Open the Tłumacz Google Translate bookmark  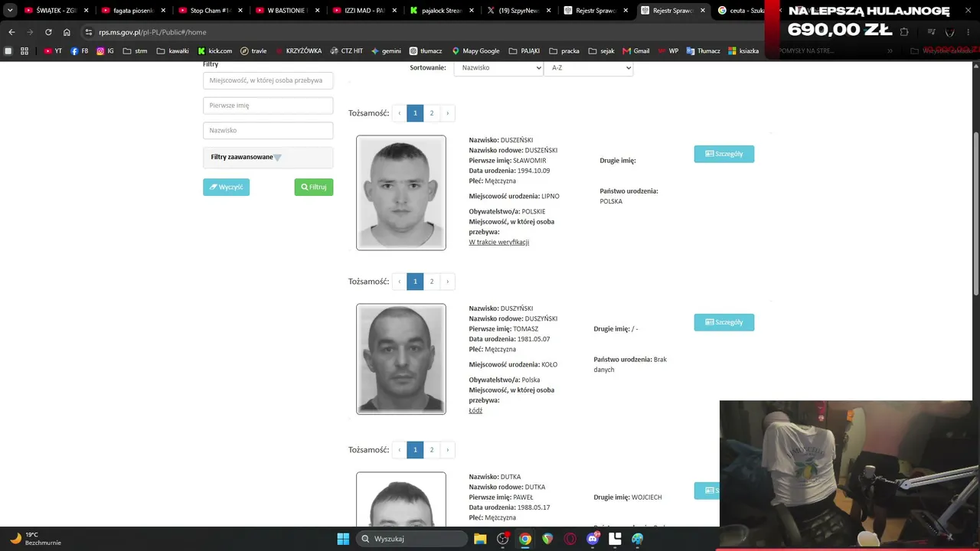tap(704, 51)
